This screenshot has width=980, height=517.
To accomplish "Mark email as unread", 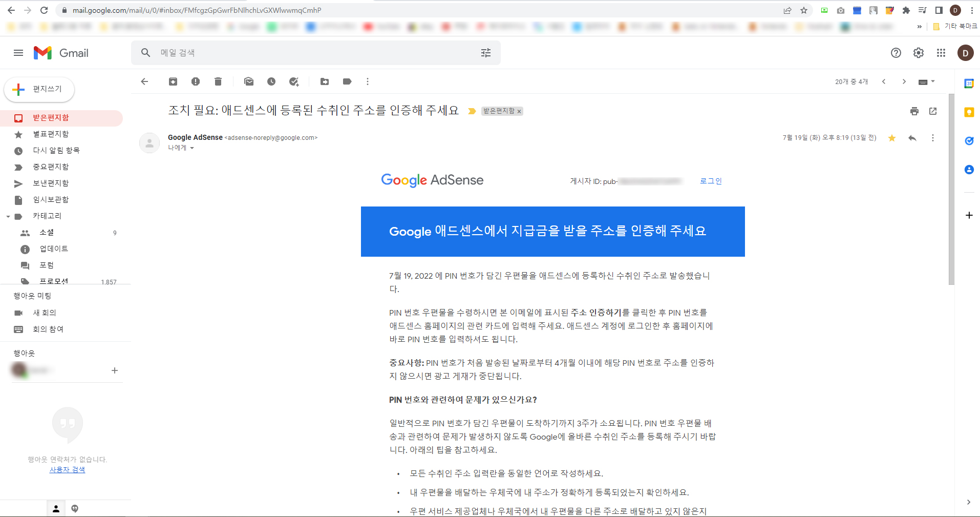I will tap(249, 81).
